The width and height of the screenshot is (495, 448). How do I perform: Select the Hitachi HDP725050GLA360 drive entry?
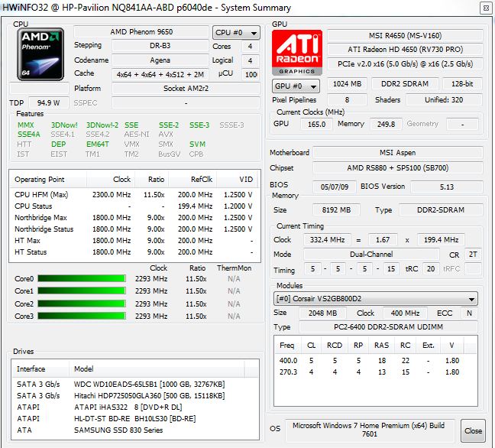[135, 395]
